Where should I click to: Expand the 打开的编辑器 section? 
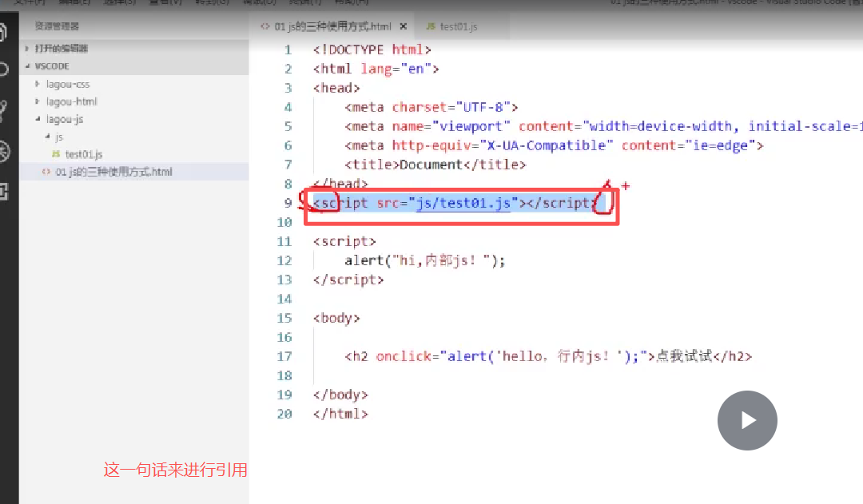click(133, 49)
